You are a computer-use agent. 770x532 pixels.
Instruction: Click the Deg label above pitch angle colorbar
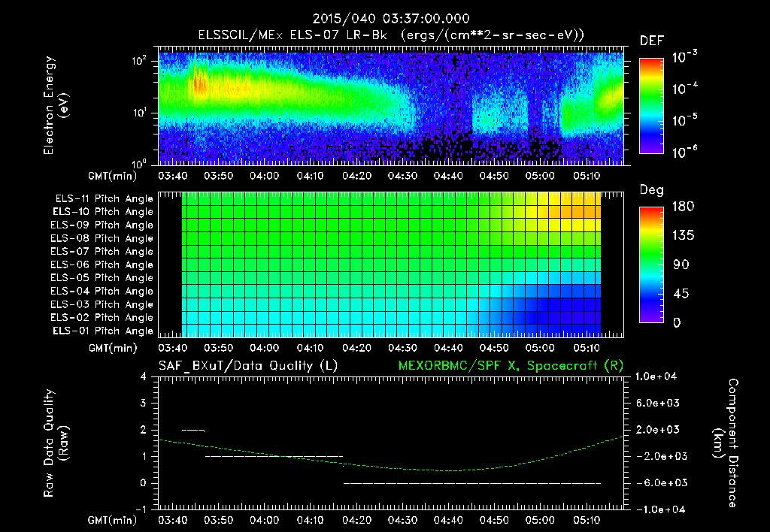pos(651,190)
